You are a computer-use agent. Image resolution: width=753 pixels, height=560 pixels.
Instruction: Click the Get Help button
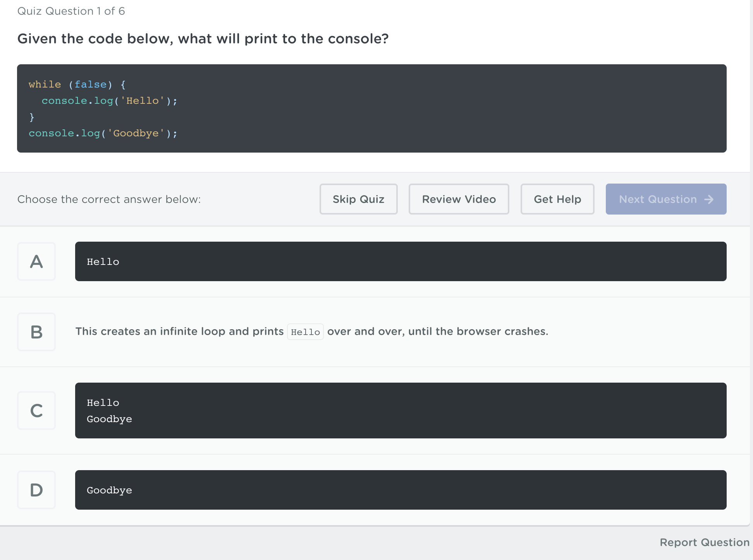pyautogui.click(x=557, y=199)
